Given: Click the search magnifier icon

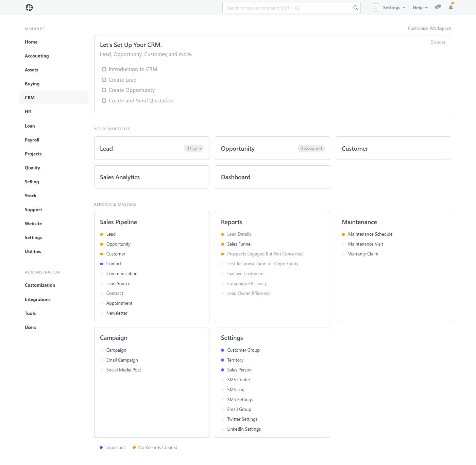Looking at the screenshot, I should coord(356,8).
